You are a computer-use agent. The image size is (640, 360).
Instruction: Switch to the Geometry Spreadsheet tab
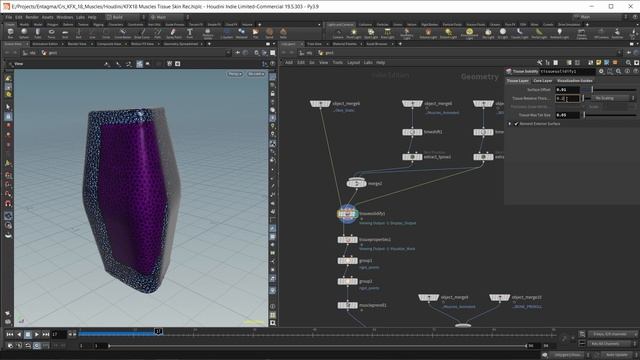point(180,44)
